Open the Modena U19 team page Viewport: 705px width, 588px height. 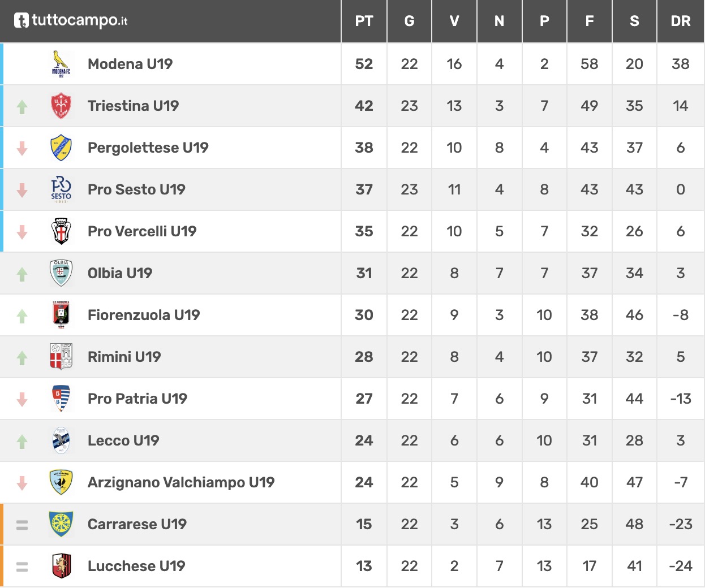tap(130, 64)
